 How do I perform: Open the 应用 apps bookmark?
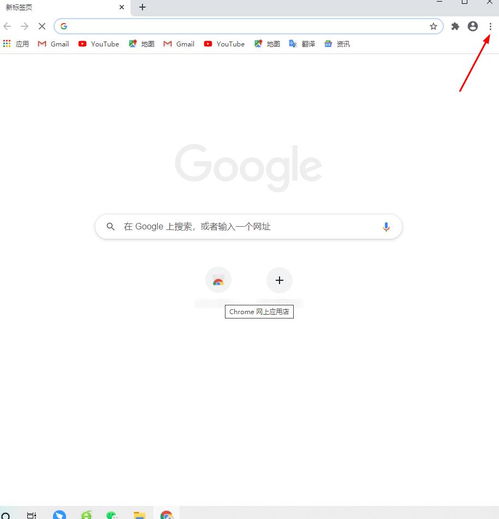pos(16,44)
